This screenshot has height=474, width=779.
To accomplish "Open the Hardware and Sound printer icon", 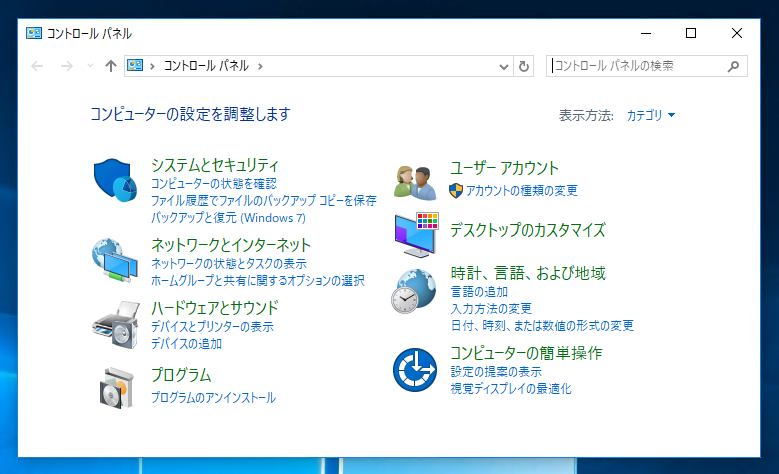I will 115,324.
